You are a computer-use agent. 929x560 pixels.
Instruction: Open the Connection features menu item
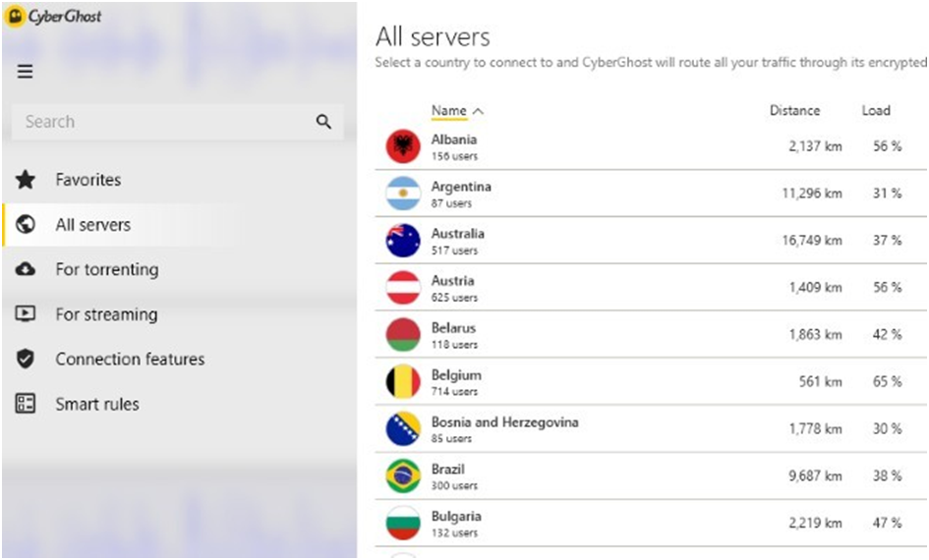coord(130,360)
